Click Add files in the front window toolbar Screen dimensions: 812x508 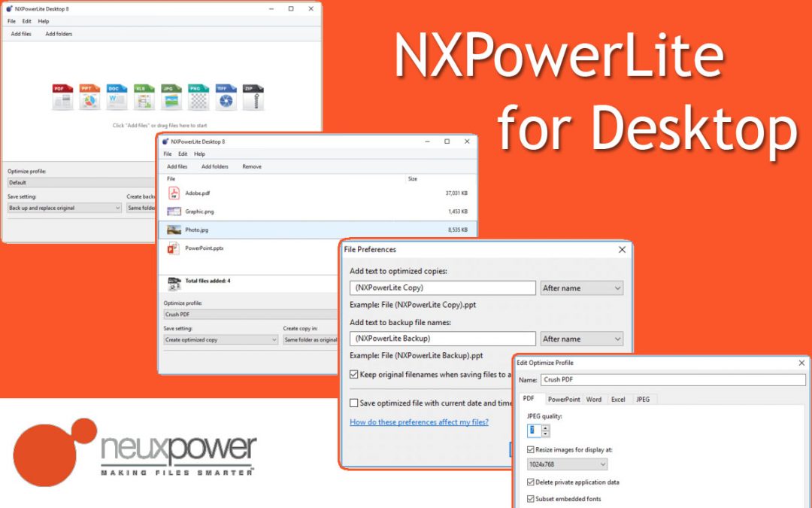click(x=177, y=166)
